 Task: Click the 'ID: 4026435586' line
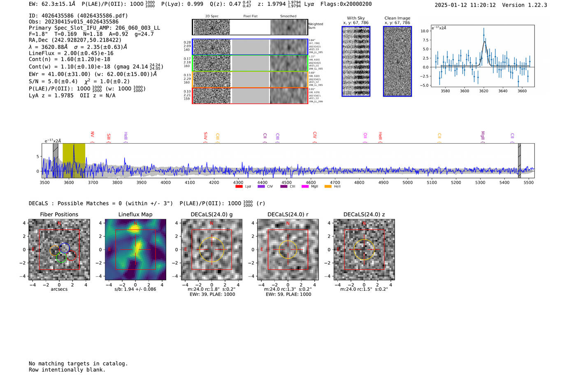pyautogui.click(x=78, y=16)
